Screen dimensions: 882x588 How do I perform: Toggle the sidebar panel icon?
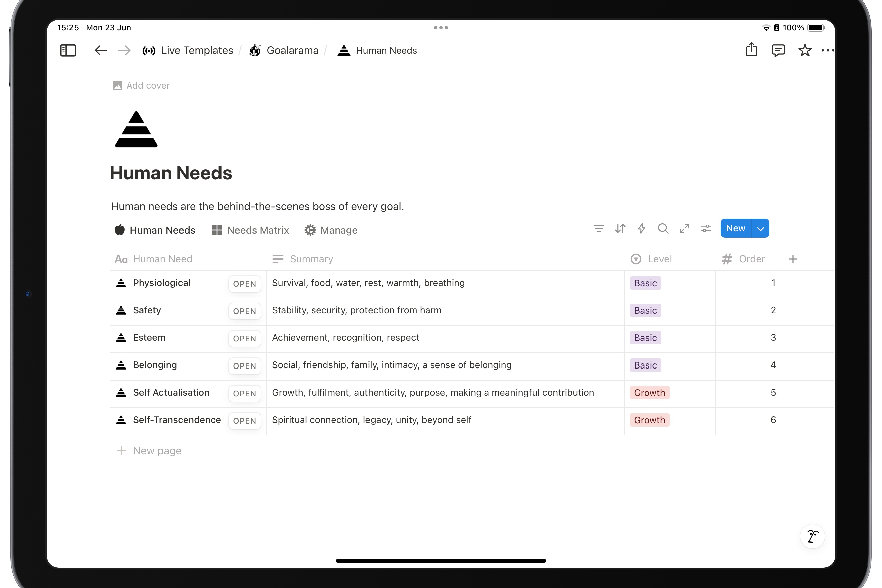coord(68,51)
